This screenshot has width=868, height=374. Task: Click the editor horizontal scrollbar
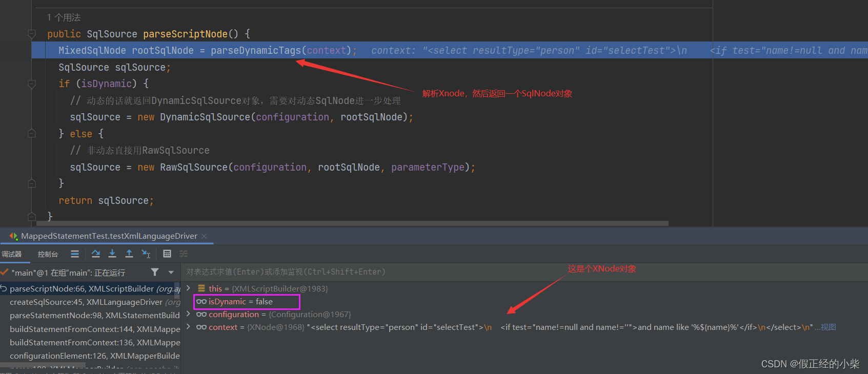click(x=353, y=223)
